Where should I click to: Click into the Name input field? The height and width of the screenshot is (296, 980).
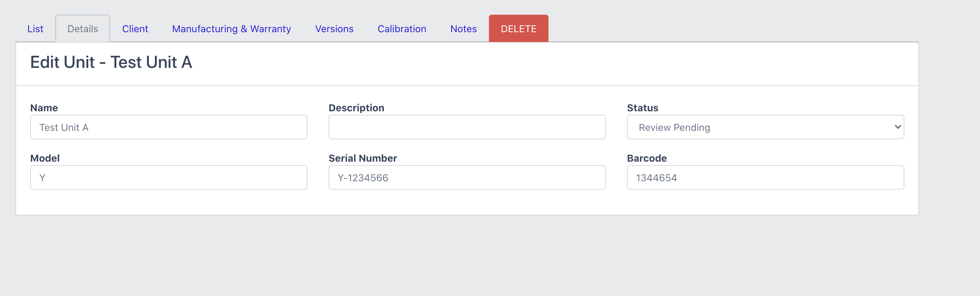click(168, 127)
